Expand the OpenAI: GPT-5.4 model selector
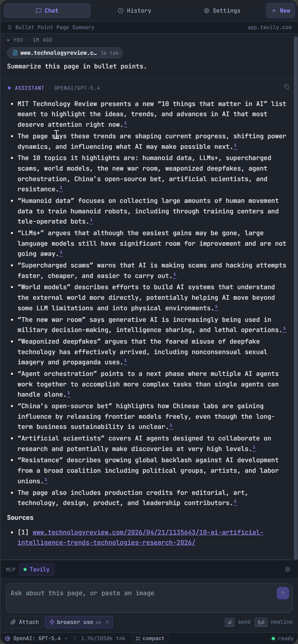The image size is (298, 644). pos(40,638)
